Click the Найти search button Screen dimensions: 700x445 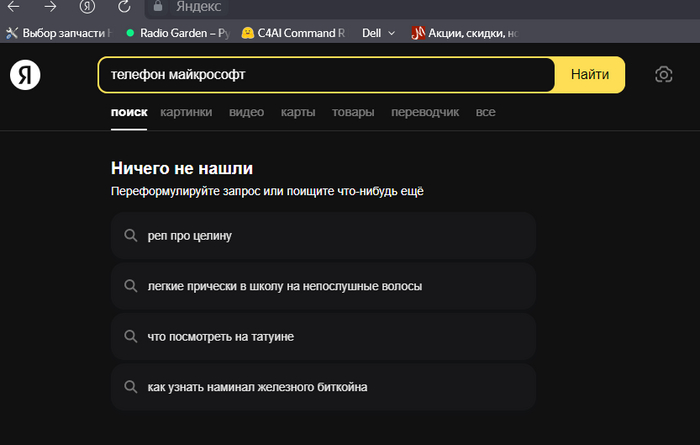pos(590,75)
